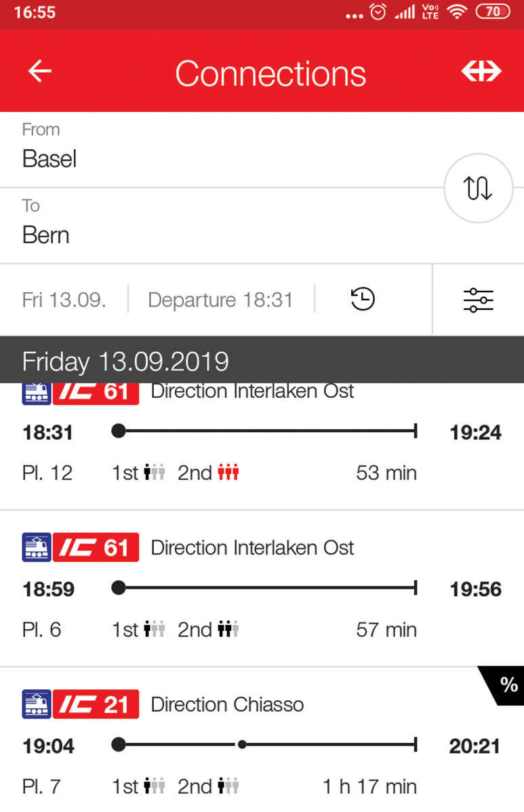Swap the From and To stations

[x=478, y=188]
